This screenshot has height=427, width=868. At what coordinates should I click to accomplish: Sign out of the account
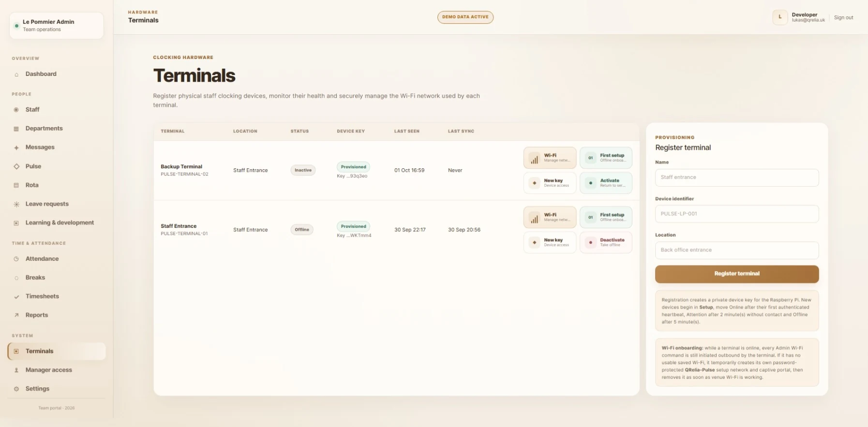click(x=843, y=18)
